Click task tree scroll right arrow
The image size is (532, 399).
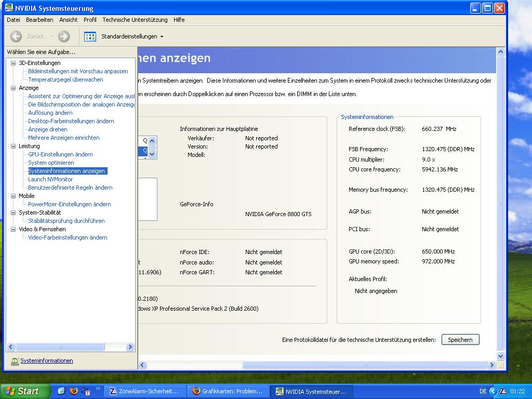(130, 347)
